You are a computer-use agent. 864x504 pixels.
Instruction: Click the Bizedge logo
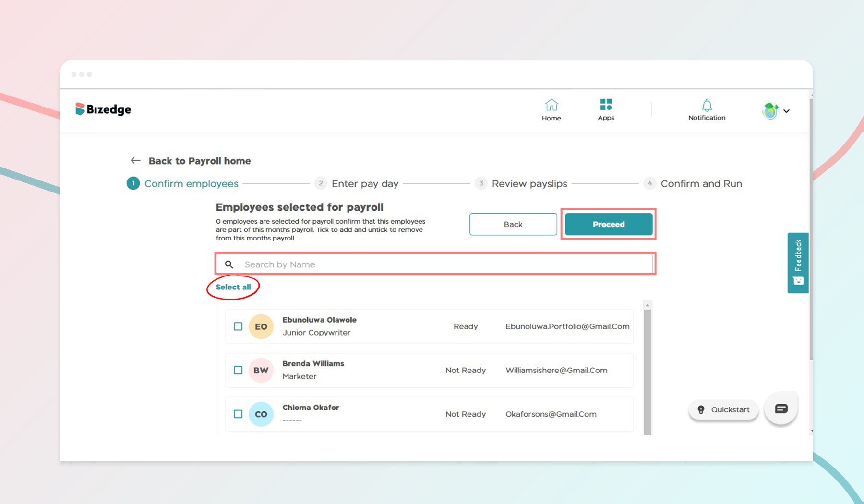pos(102,109)
